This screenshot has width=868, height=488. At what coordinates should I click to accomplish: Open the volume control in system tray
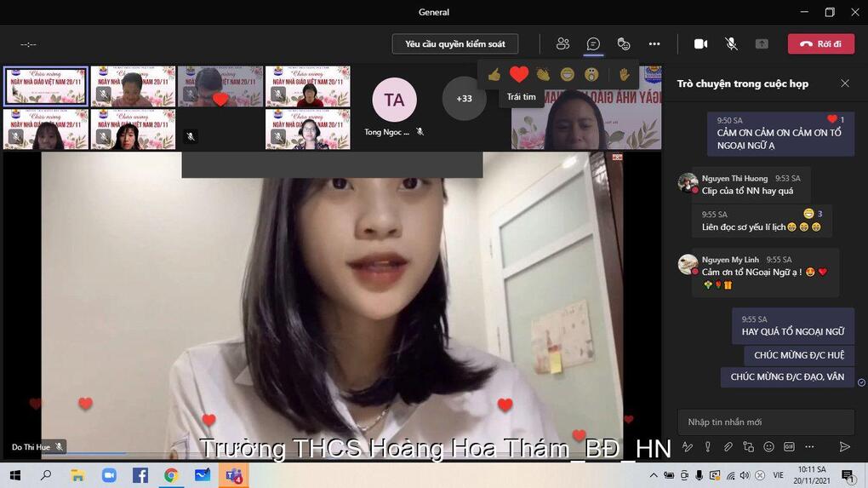745,475
